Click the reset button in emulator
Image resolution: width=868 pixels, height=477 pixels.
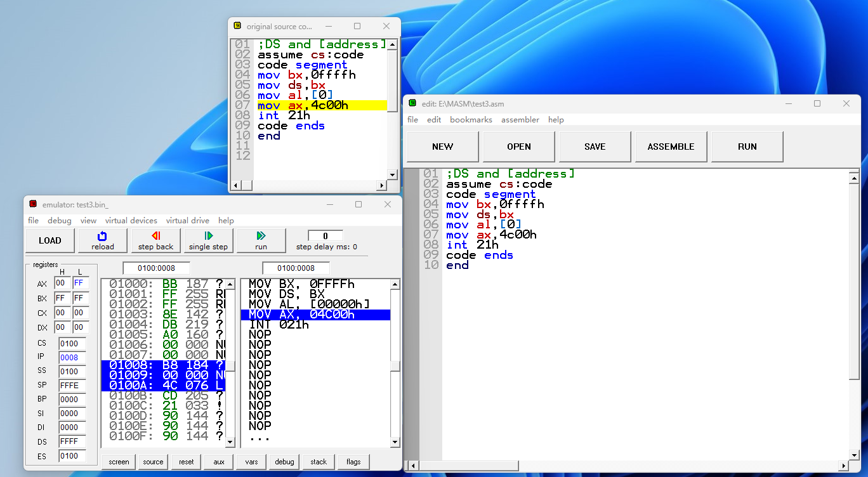[x=187, y=462]
